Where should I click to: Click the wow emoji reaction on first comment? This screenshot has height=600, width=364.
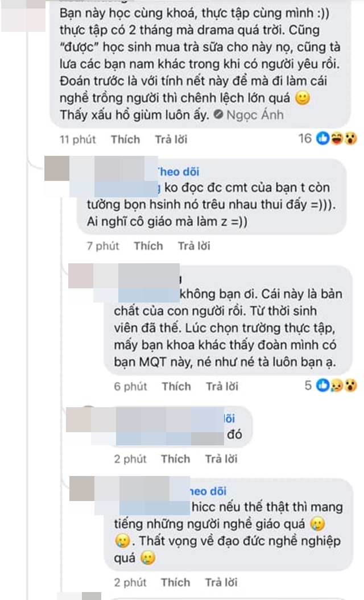[x=350, y=139]
